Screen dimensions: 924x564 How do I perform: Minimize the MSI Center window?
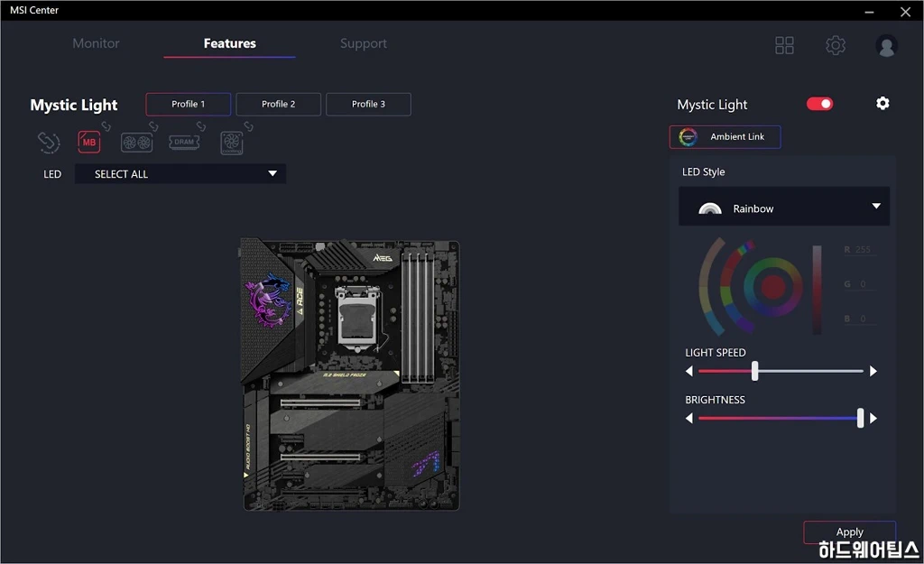(869, 12)
